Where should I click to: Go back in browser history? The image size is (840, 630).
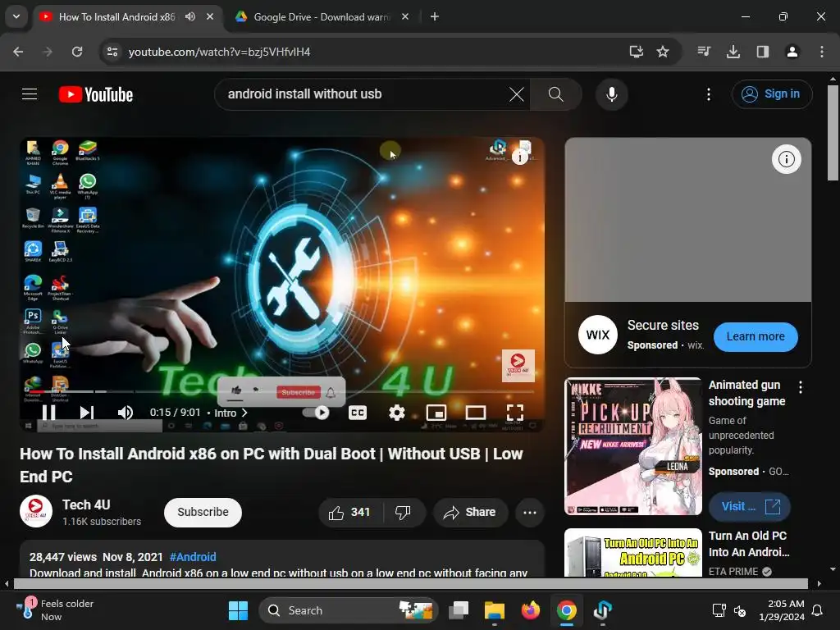point(18,52)
